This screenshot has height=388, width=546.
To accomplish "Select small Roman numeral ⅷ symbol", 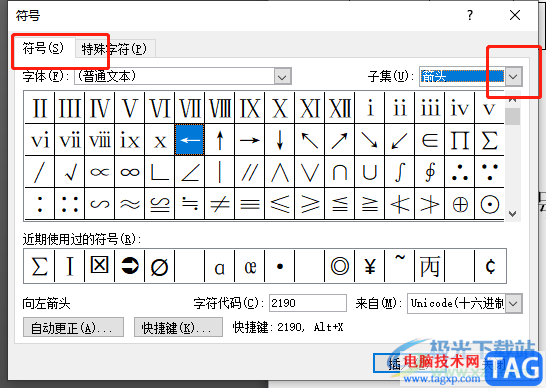I will click(x=100, y=140).
